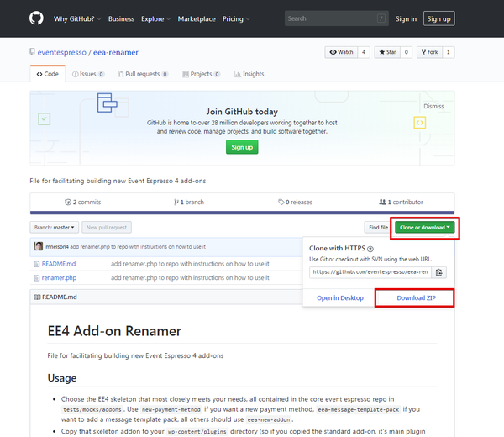Switch to the Insights tab

pyautogui.click(x=249, y=74)
